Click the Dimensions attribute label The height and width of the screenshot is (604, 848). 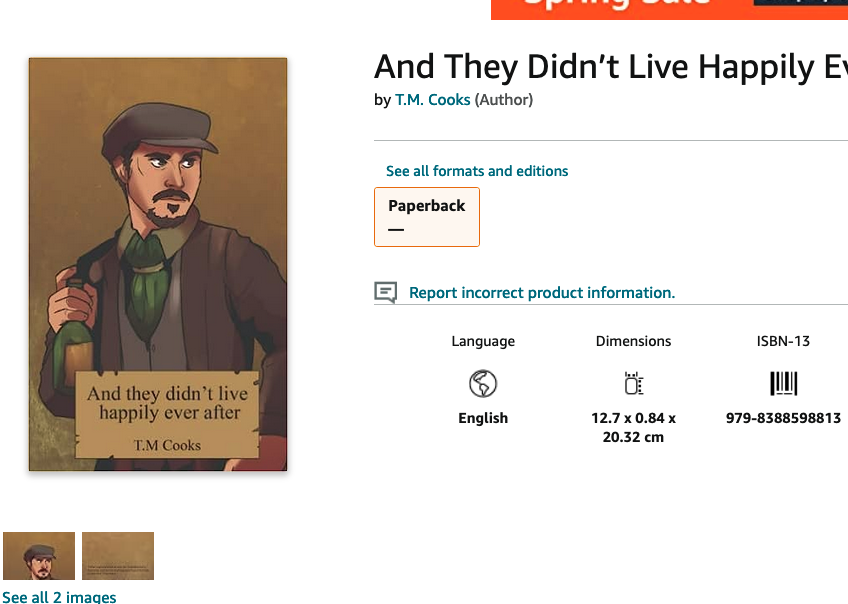633,341
